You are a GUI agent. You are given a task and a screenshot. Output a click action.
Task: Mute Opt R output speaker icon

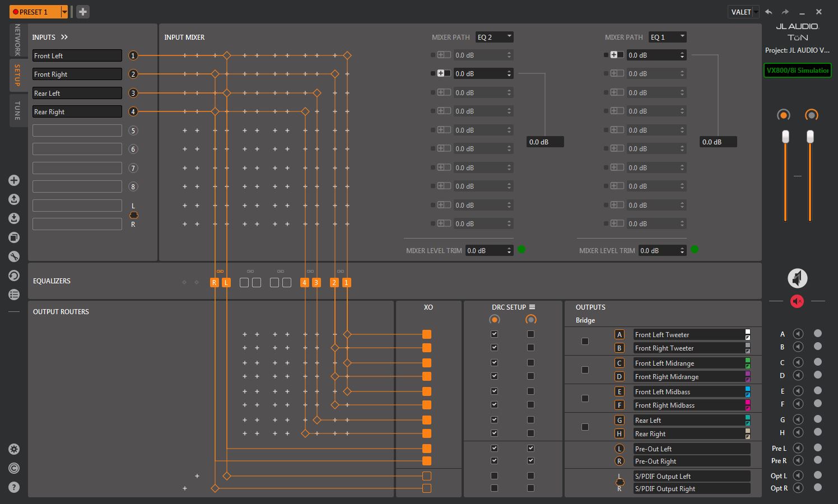[798, 488]
